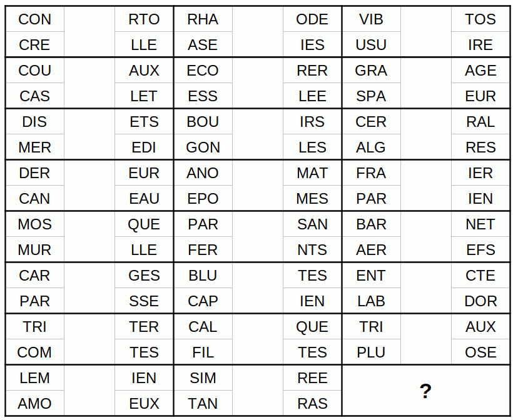Select the ECO cell
This screenshot has height=420, width=513.
(203, 71)
